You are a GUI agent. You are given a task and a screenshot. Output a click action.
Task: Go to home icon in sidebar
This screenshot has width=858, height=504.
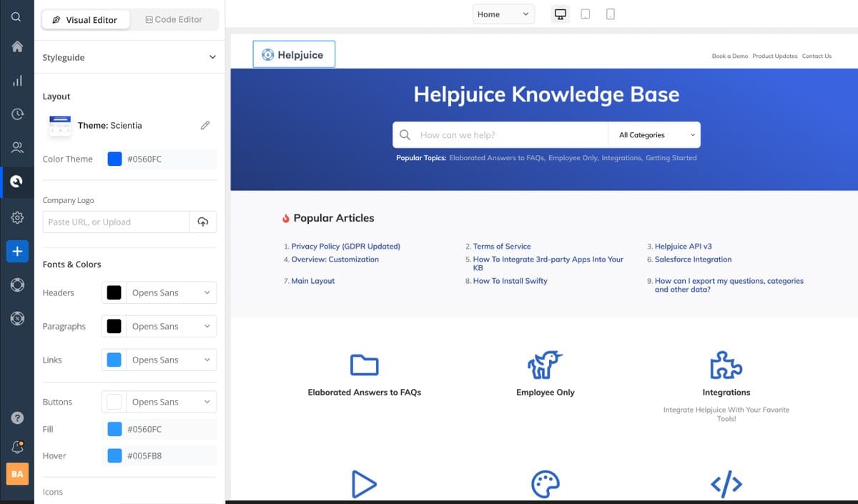pos(16,46)
